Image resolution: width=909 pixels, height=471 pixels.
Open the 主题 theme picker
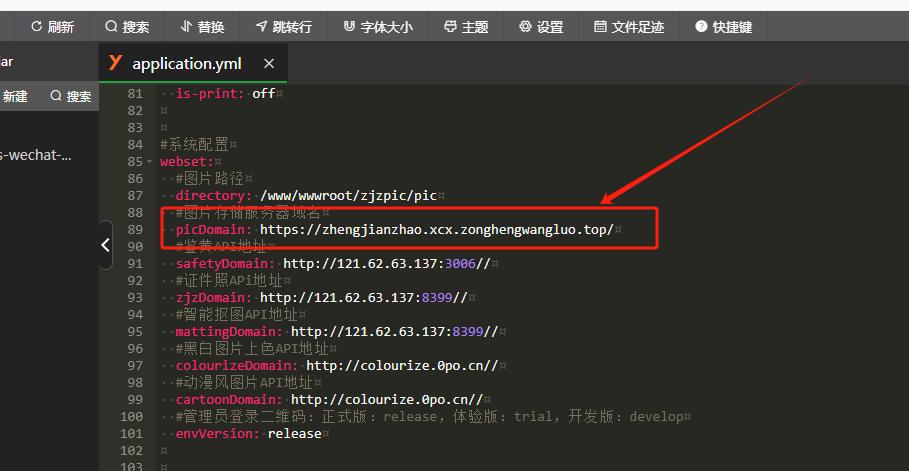click(x=466, y=26)
